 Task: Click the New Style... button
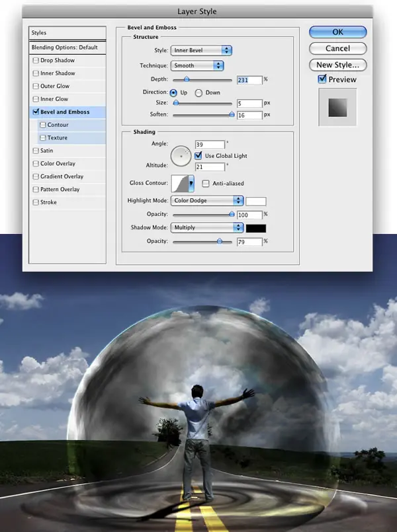tap(337, 65)
